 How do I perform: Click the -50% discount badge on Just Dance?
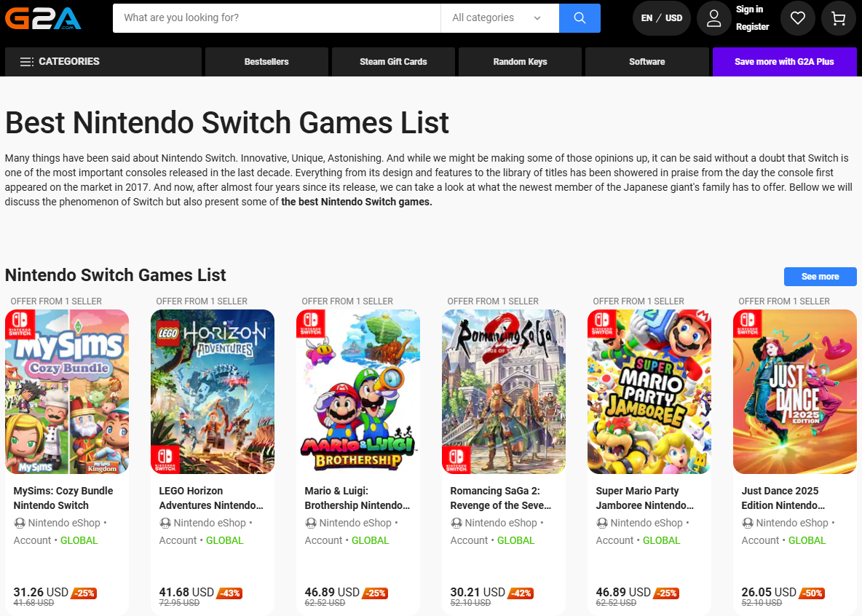(812, 593)
